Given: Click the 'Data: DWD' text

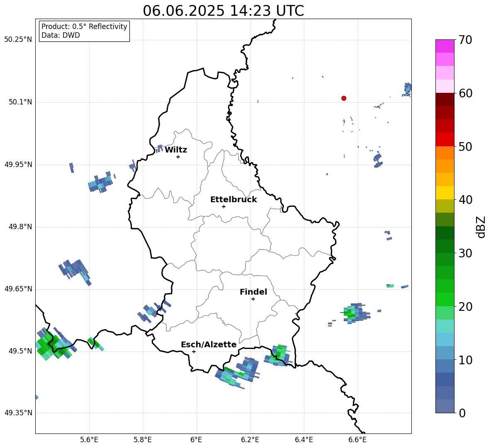Looking at the screenshot, I should (x=61, y=35).
